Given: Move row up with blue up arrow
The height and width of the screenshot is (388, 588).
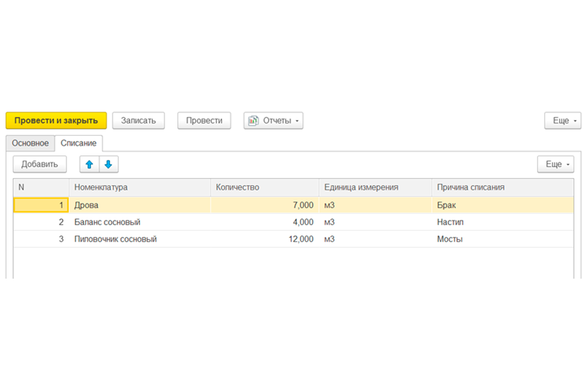Looking at the screenshot, I should [89, 164].
